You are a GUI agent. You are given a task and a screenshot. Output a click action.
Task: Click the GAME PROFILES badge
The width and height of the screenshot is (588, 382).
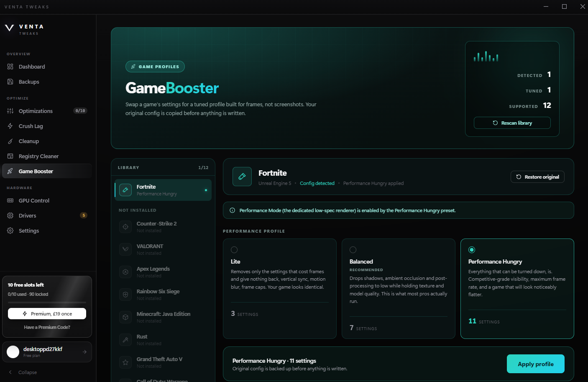pos(155,67)
